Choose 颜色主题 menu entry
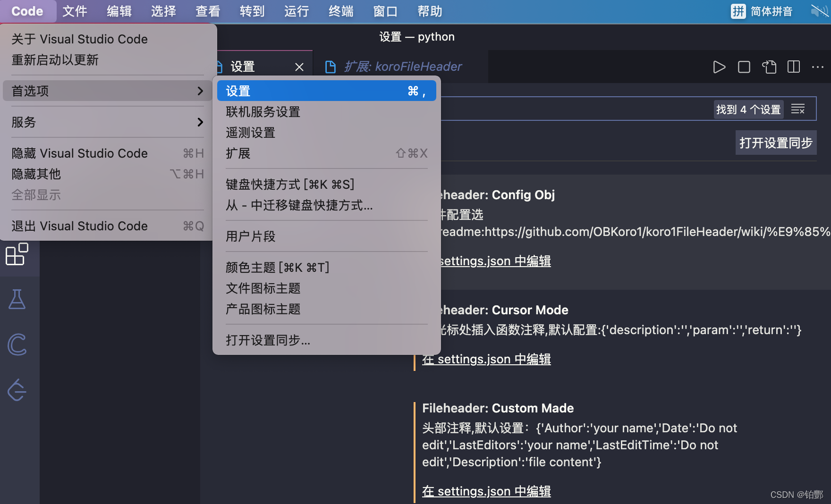The height and width of the screenshot is (504, 831). [x=327, y=267]
